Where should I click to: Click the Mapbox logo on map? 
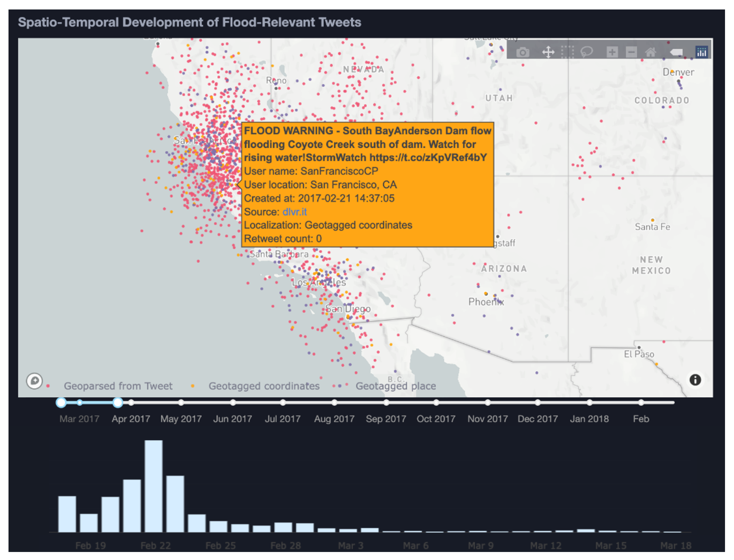pos(34,381)
